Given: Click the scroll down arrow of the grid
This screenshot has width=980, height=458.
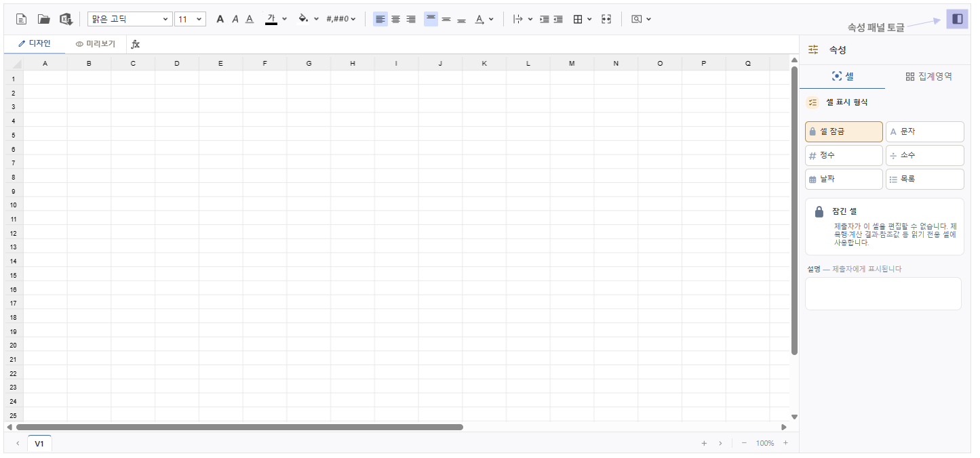Looking at the screenshot, I should 794,417.
